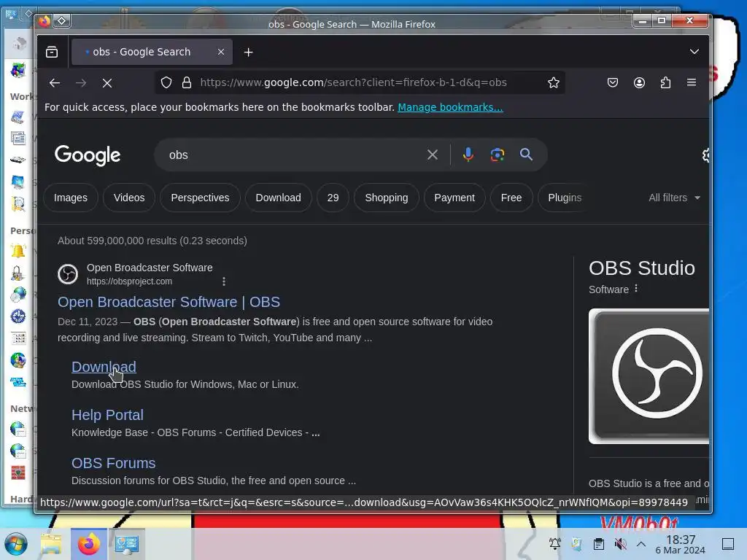Open a new tab with plus button

(x=248, y=52)
